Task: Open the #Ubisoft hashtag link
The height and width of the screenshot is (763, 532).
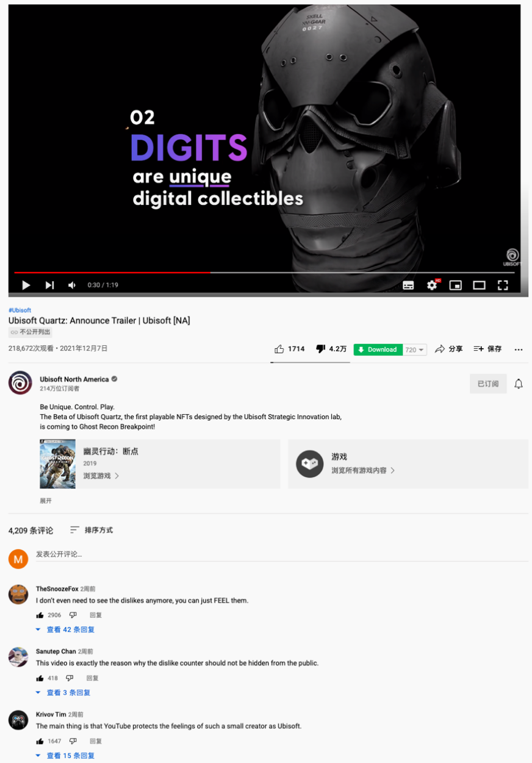Action: pos(20,310)
